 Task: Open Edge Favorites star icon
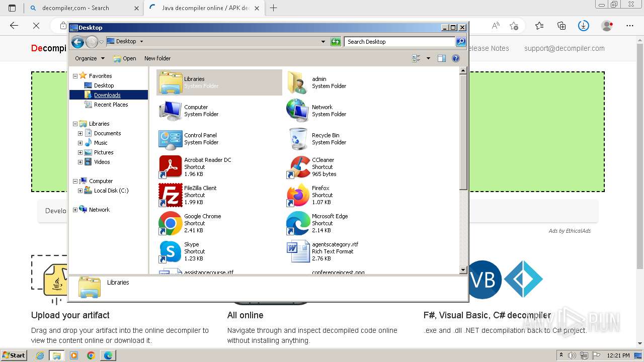click(539, 26)
